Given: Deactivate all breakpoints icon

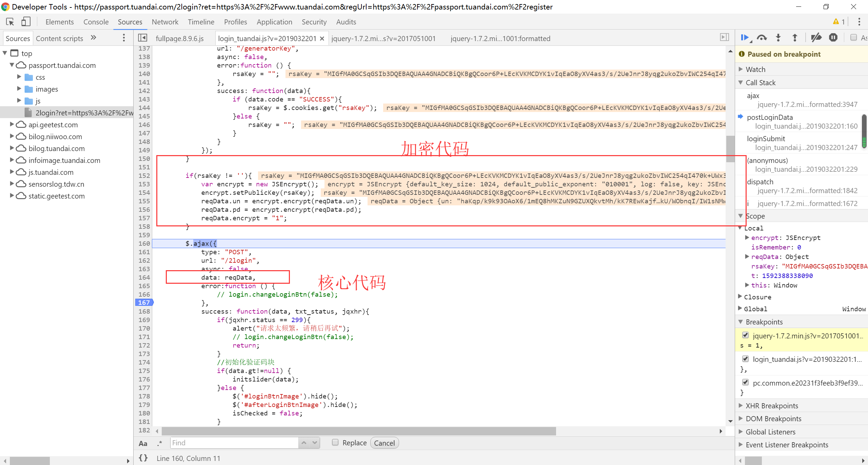Looking at the screenshot, I should [816, 38].
